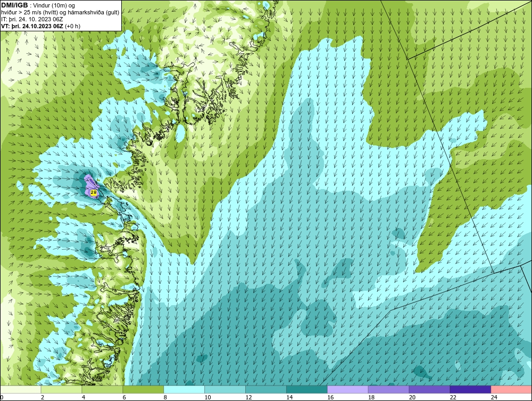Click the DMI/IGB title text

point(14,5)
